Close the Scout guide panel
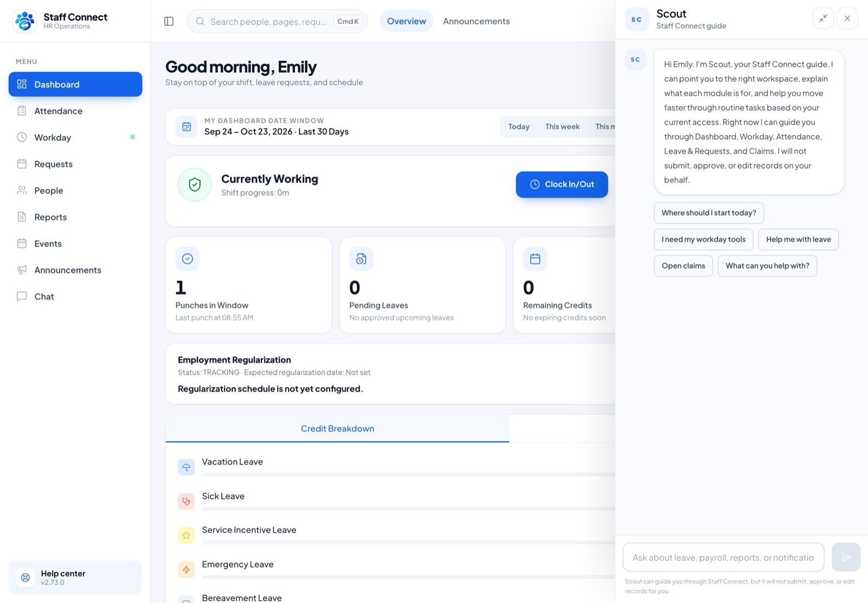 point(847,18)
